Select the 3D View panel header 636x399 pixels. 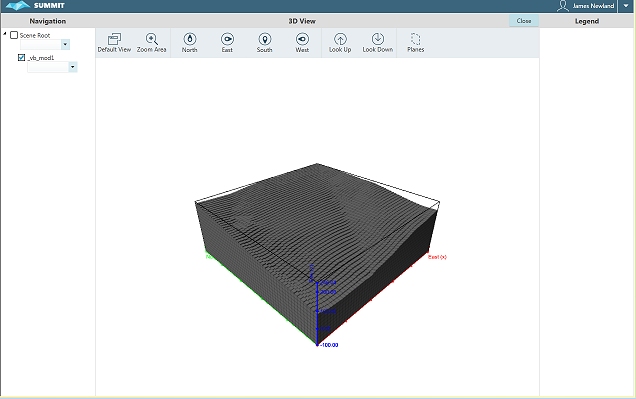click(x=302, y=21)
